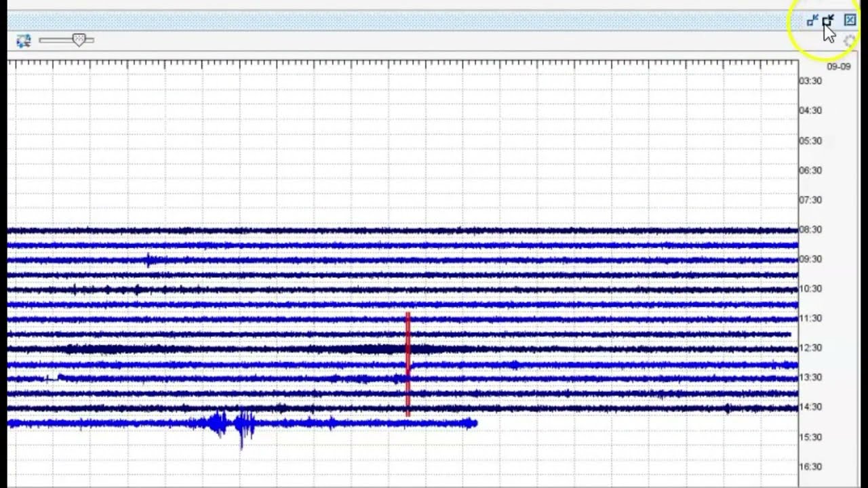Click the 06:30 time label
This screenshot has width=868, height=488.
pos(810,170)
